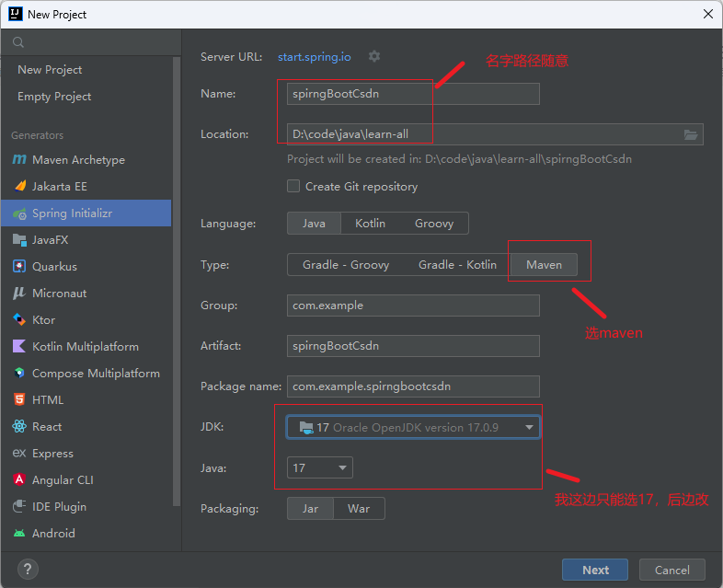Close the New Project dialog
The image size is (723, 588).
(707, 15)
